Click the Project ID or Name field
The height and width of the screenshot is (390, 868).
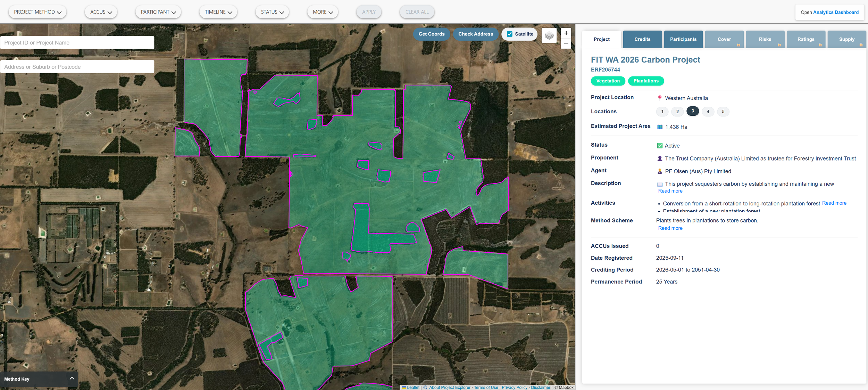(77, 43)
